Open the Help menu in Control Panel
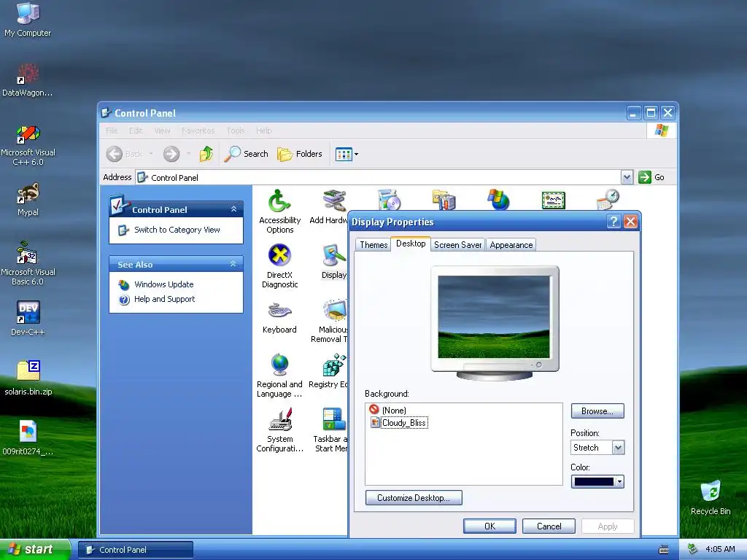747x560 pixels. [x=263, y=131]
